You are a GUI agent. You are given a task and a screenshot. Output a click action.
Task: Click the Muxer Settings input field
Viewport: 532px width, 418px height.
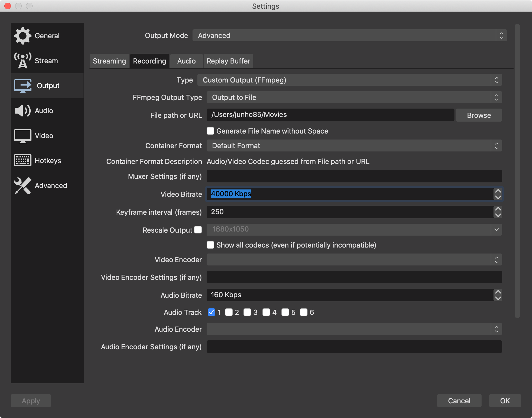click(x=354, y=176)
